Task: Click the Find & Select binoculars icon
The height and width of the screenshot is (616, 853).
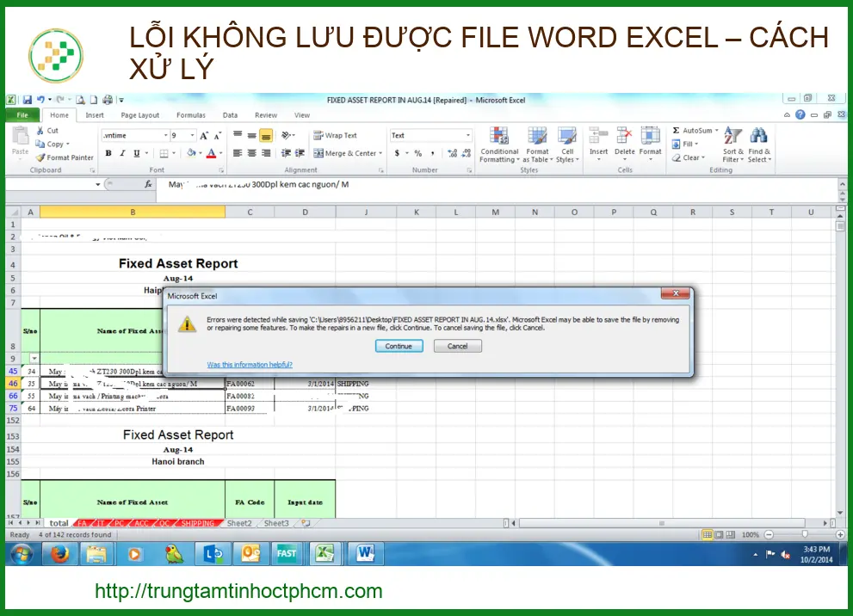Action: pyautogui.click(x=758, y=145)
